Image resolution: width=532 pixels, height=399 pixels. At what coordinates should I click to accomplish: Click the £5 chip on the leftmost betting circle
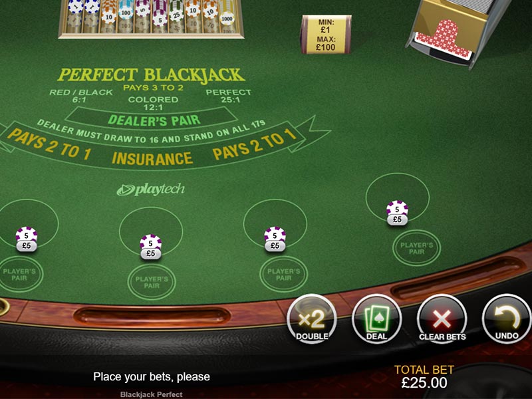(27, 239)
